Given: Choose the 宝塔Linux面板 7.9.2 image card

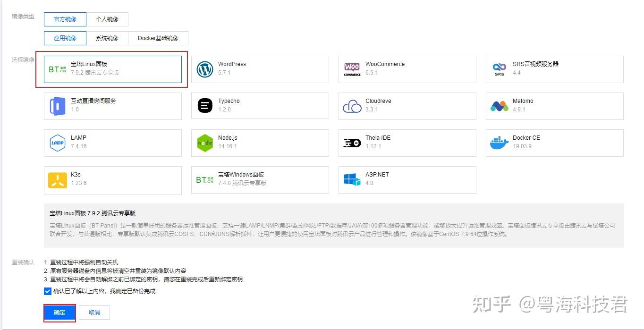Looking at the screenshot, I should [113, 69].
